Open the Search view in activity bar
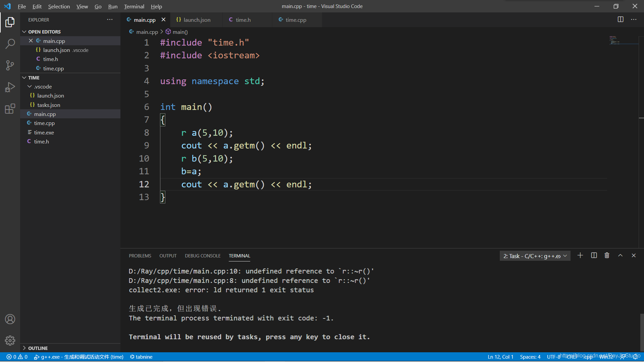 pyautogui.click(x=10, y=44)
